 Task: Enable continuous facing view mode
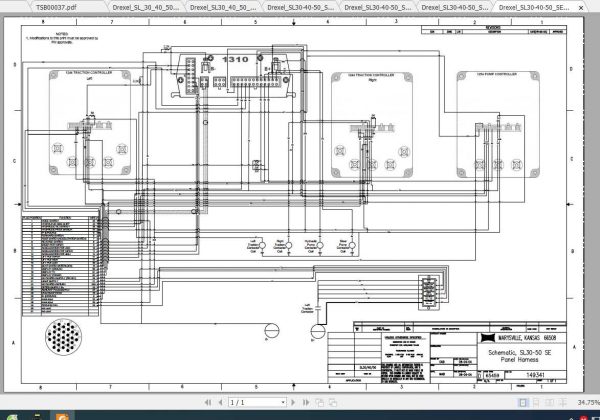563,402
